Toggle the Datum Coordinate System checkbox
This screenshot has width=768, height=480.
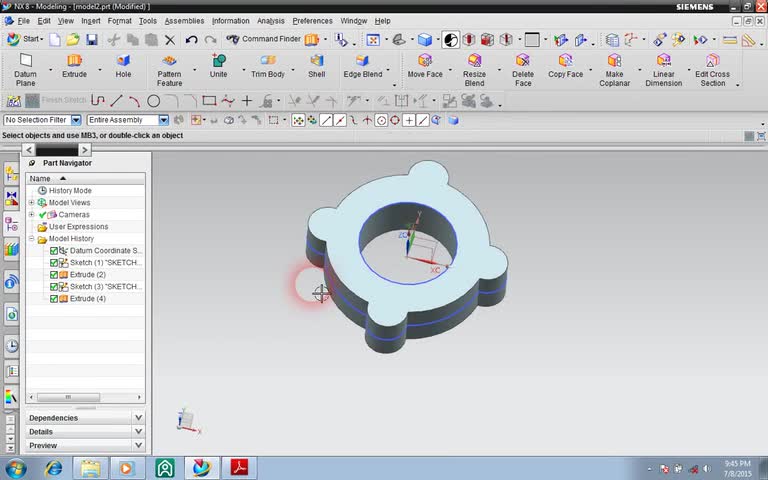54,251
